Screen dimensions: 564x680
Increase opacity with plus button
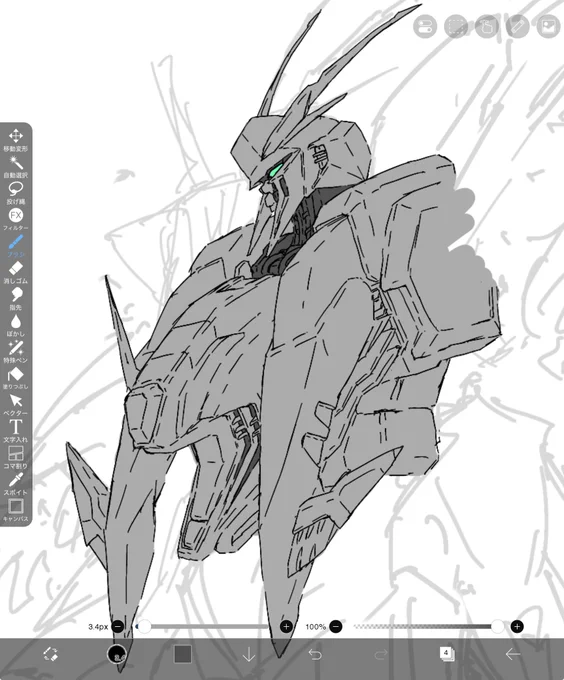517,626
